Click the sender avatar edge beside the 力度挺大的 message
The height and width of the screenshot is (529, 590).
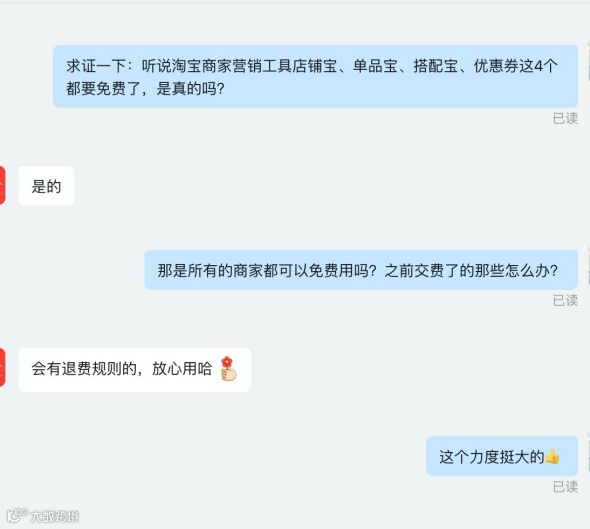[x=588, y=451]
